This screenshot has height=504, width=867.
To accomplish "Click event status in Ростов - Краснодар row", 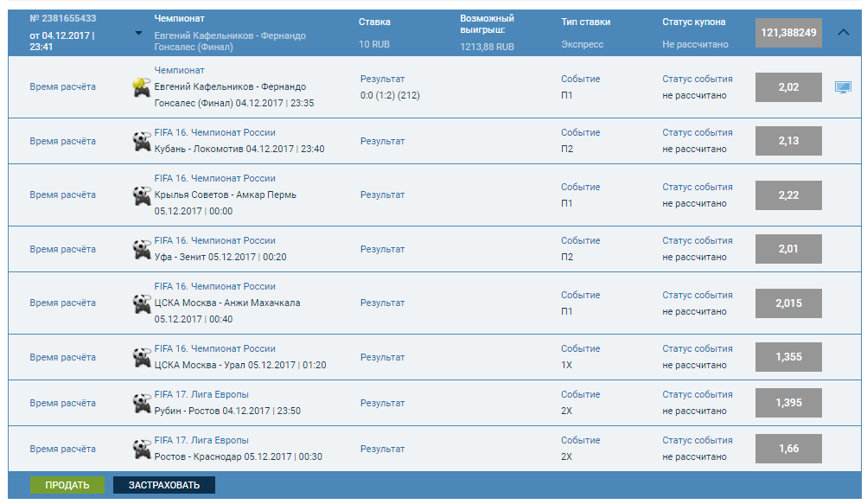I will [x=694, y=456].
